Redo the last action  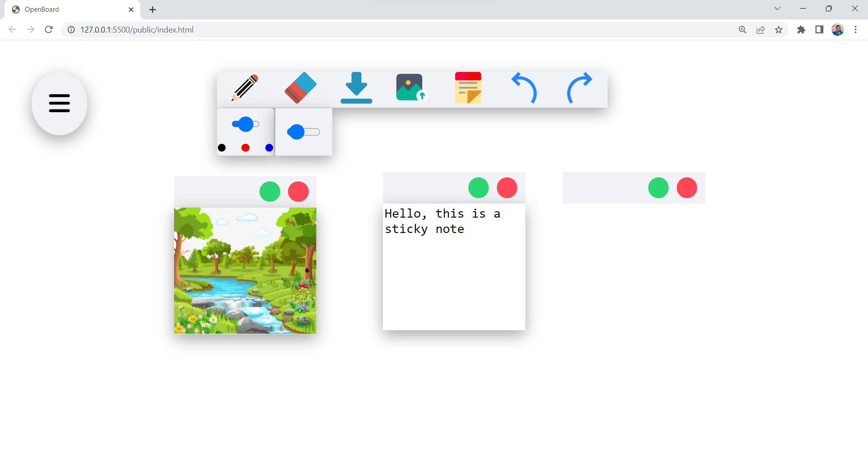(580, 89)
